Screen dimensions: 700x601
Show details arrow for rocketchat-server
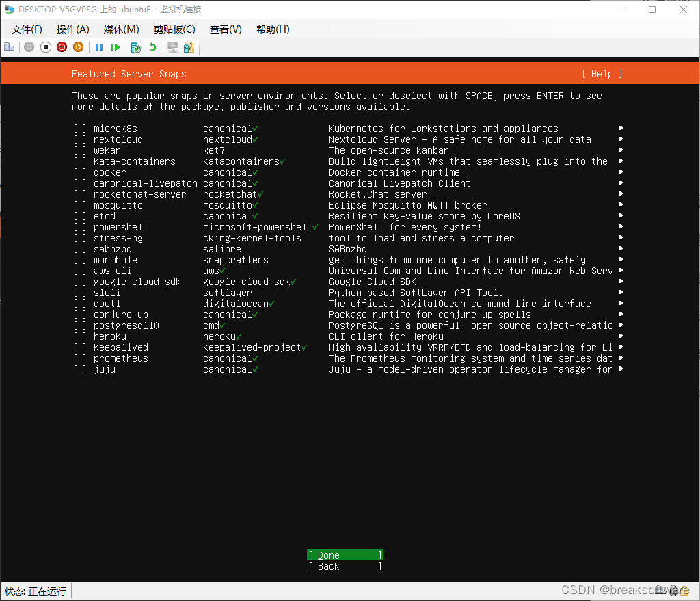click(621, 193)
